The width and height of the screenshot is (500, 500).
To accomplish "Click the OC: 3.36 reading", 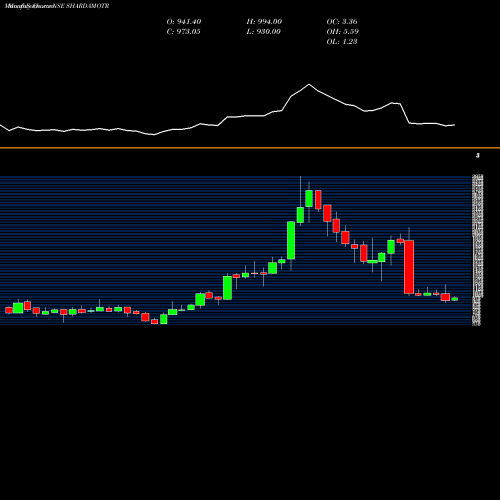I will 342,22.
